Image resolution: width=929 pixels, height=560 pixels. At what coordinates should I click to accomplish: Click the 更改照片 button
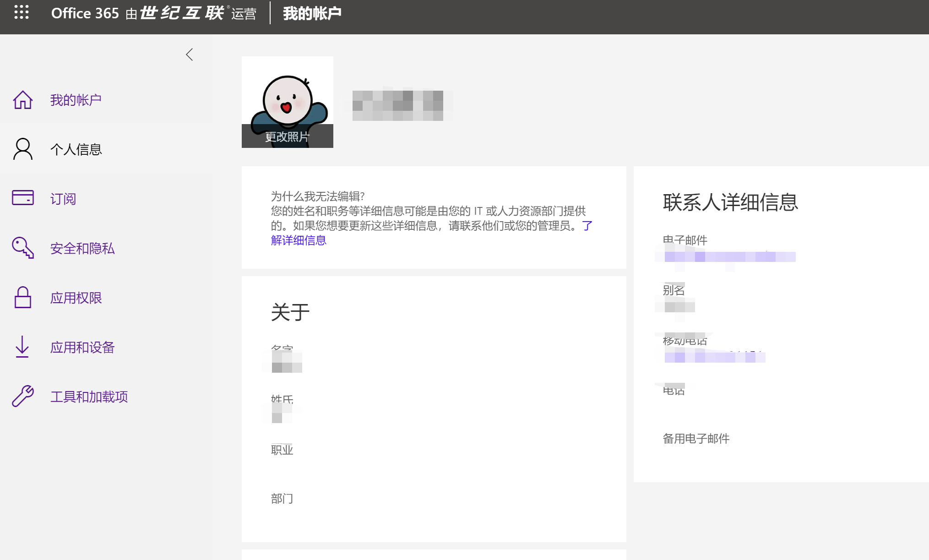click(287, 135)
